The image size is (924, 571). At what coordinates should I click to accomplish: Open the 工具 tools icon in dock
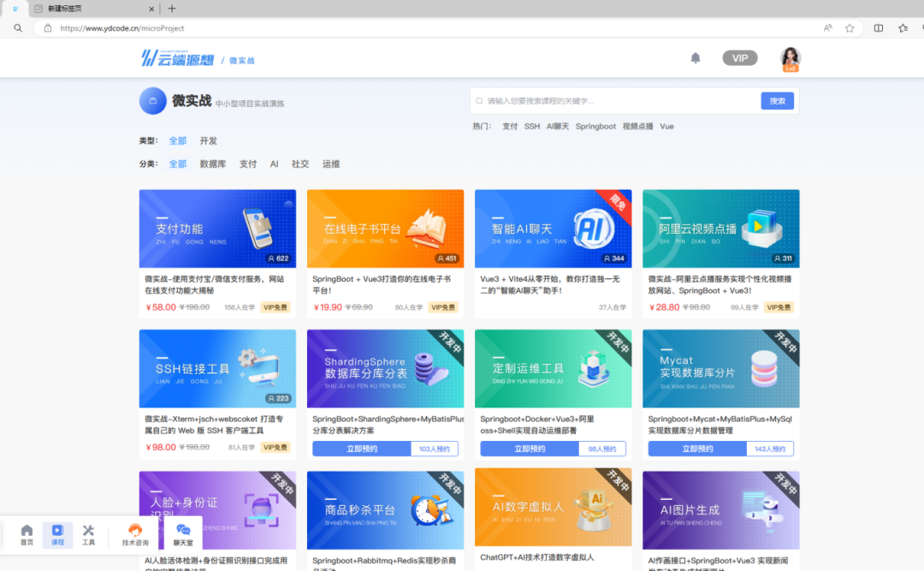(x=88, y=534)
